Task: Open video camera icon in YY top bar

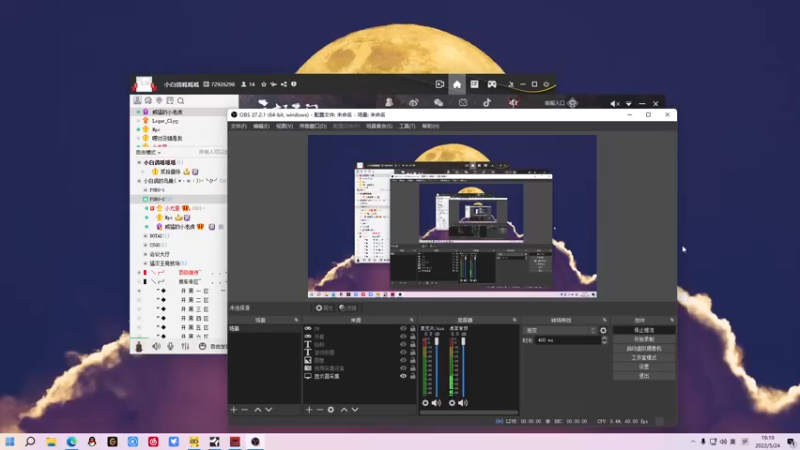Action: click(x=440, y=84)
